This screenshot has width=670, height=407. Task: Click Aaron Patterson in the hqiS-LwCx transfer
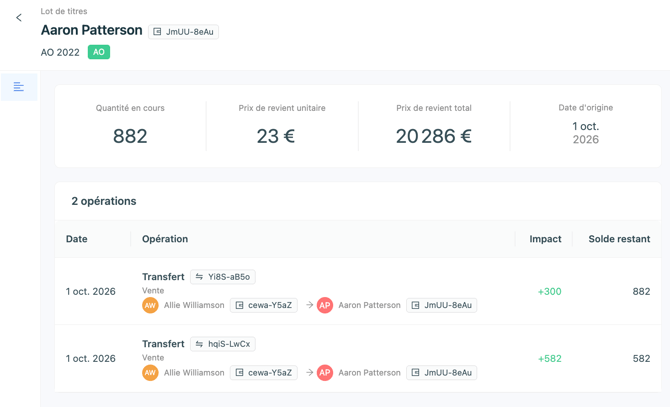click(x=370, y=373)
